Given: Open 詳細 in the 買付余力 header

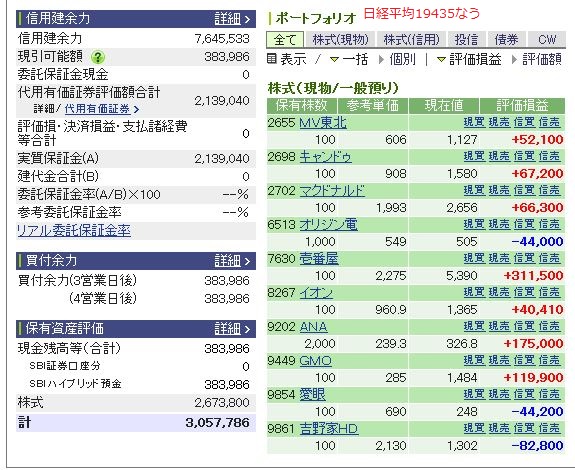Looking at the screenshot, I should (232, 261).
